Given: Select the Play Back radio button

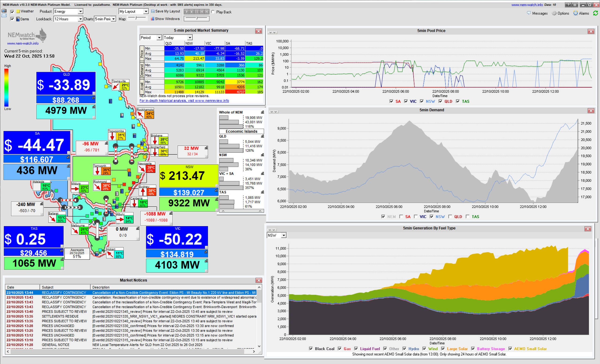Looking at the screenshot, I should (213, 12).
